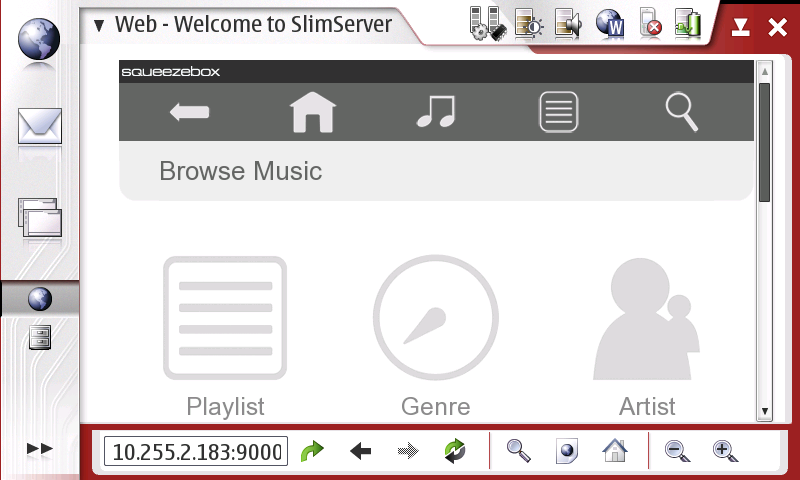Browse music by Artist
This screenshot has width=800, height=480.
[x=647, y=335]
